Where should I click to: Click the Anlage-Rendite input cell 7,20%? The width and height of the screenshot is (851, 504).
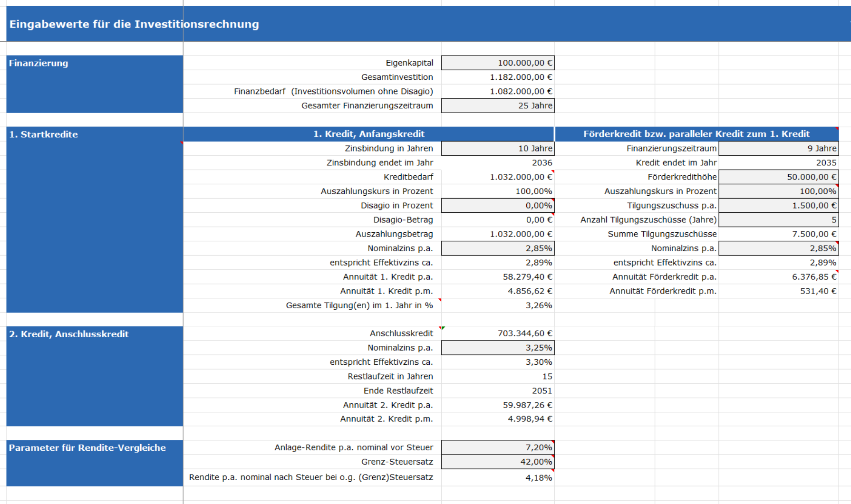(x=498, y=447)
